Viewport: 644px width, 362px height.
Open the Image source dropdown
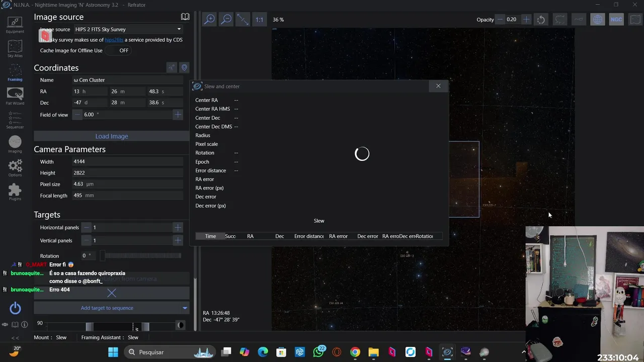pyautogui.click(x=128, y=29)
